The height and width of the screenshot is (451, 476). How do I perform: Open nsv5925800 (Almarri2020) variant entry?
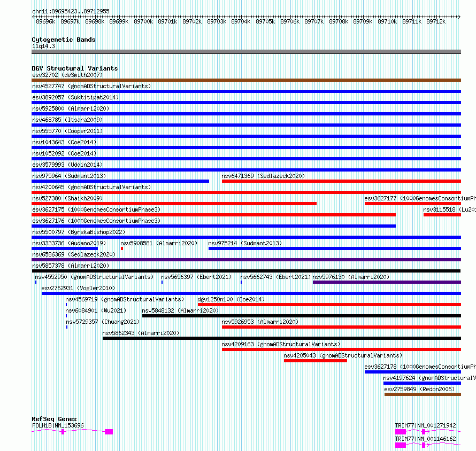coord(71,108)
